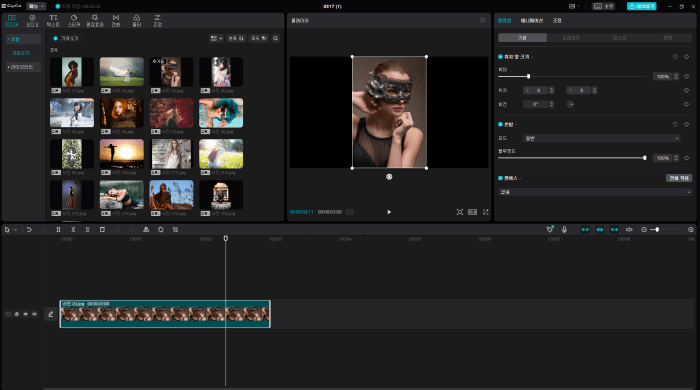The width and height of the screenshot is (700, 390).
Task: Switch to the Video inspector tab
Action: [x=504, y=21]
